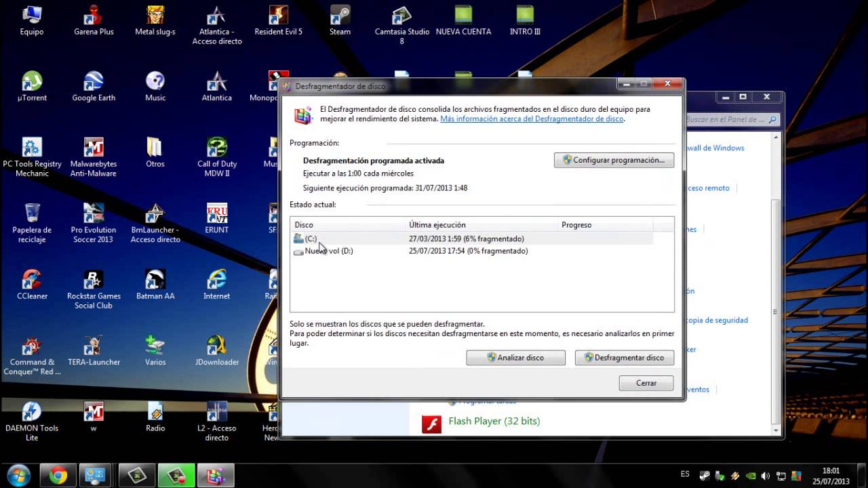The height and width of the screenshot is (488, 868).
Task: Switch to Disk Defragmenter taskbar button
Action: coord(215,476)
